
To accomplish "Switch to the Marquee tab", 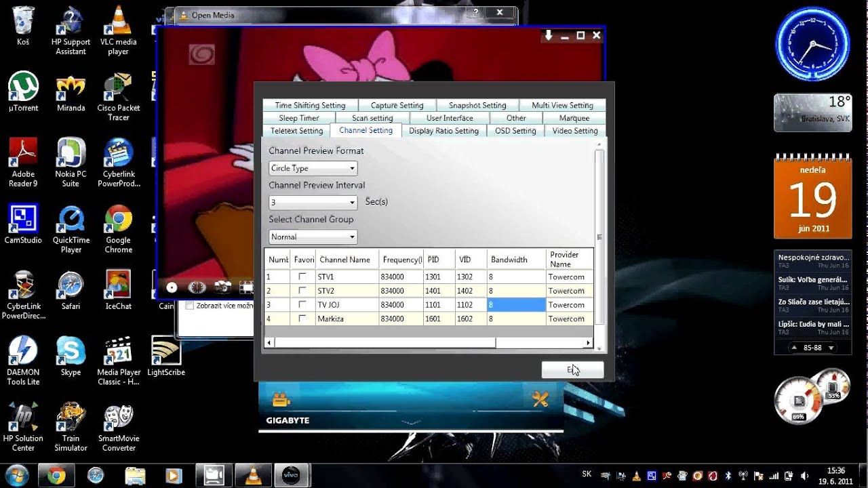I will point(574,118).
